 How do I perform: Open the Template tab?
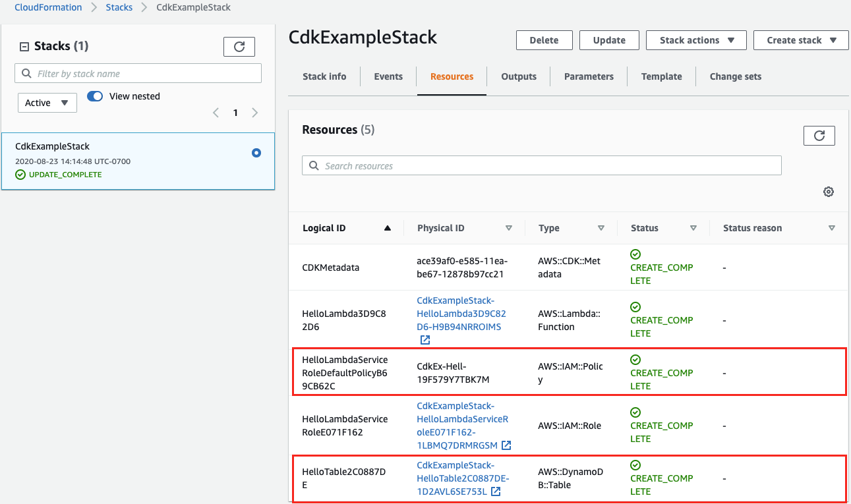[x=662, y=76]
